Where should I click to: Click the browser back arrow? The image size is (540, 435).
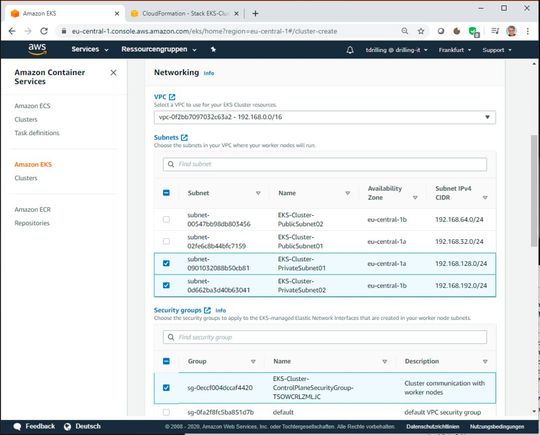[x=12, y=31]
